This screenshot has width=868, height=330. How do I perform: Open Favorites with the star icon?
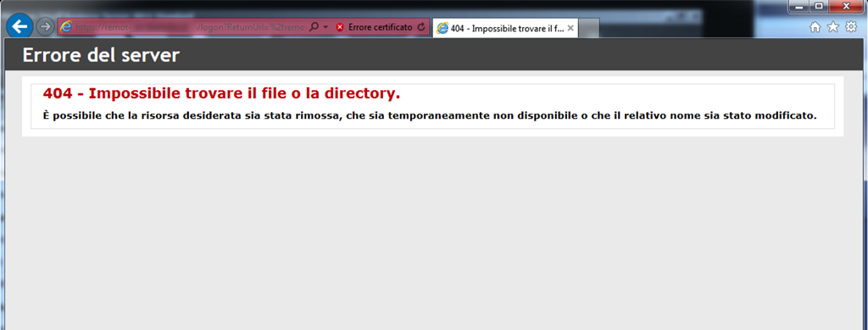pyautogui.click(x=832, y=27)
